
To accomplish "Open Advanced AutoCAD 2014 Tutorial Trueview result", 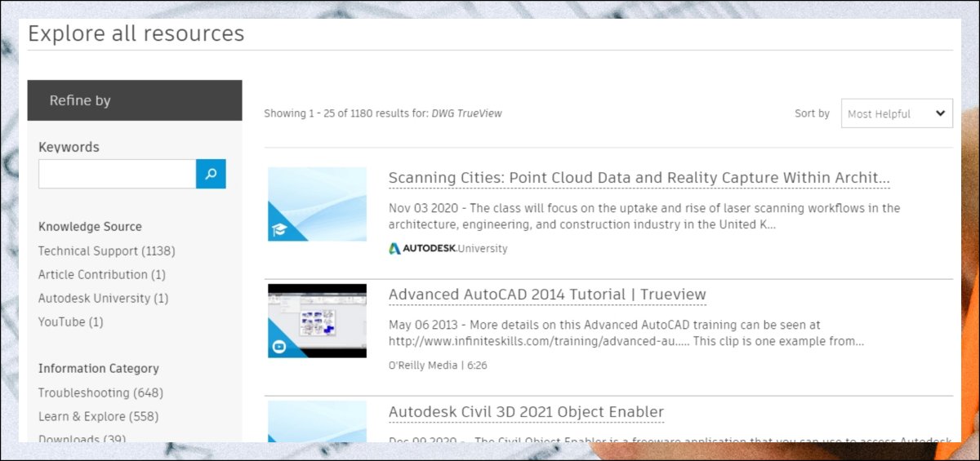I will coord(547,295).
